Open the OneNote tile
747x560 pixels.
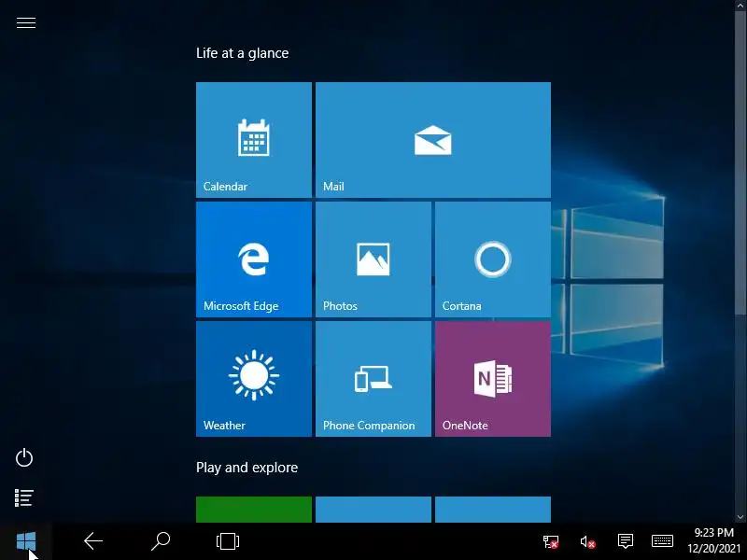click(x=493, y=379)
